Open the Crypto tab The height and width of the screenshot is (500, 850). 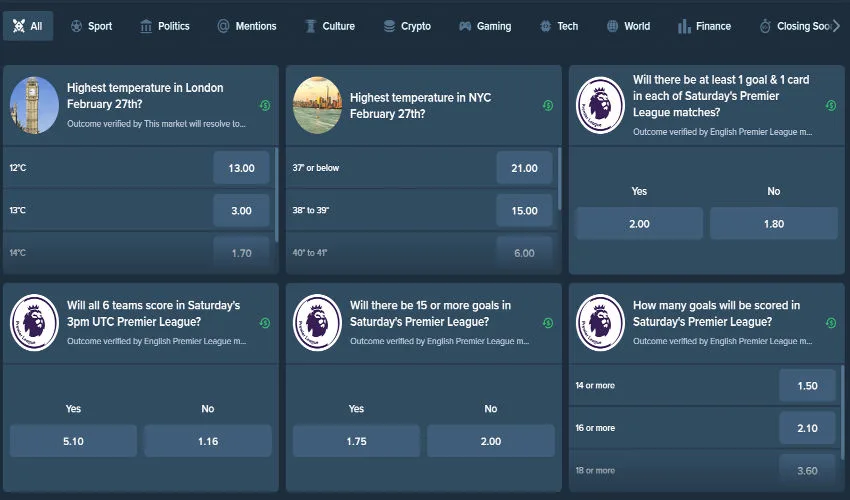pos(407,26)
